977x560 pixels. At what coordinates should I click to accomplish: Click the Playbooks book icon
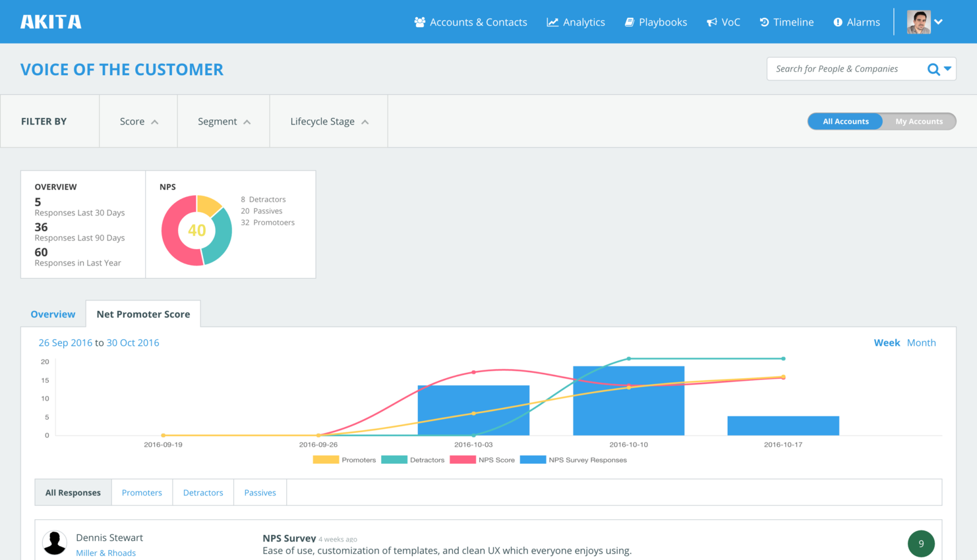(x=630, y=22)
